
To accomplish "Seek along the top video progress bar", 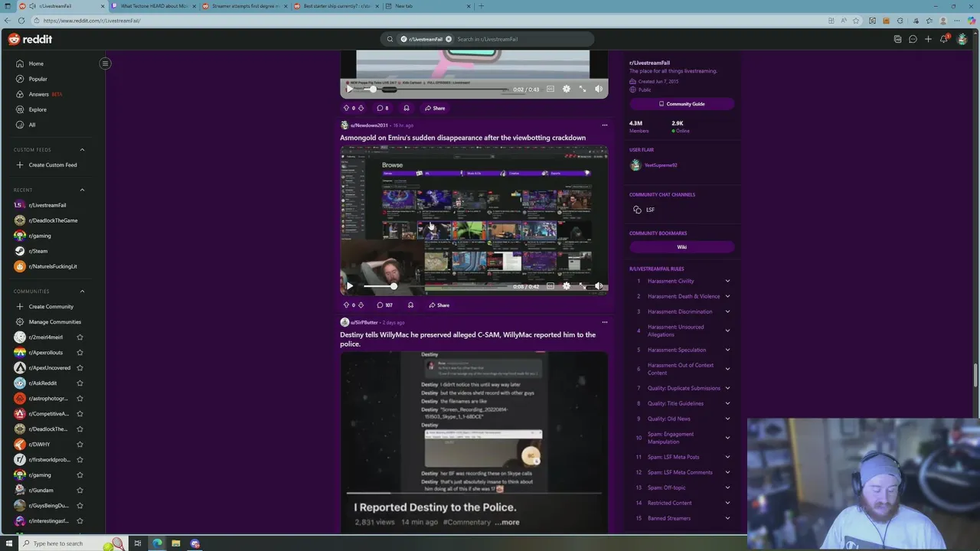I will pyautogui.click(x=435, y=89).
